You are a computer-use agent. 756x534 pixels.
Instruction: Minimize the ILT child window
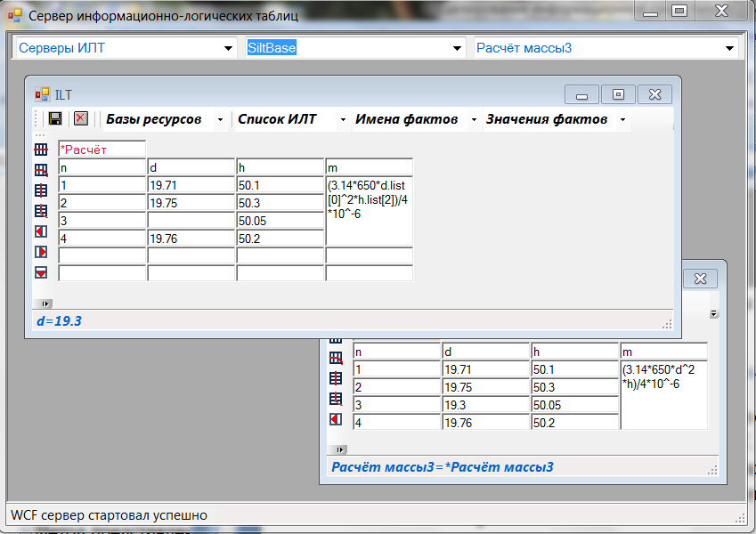coord(582,94)
